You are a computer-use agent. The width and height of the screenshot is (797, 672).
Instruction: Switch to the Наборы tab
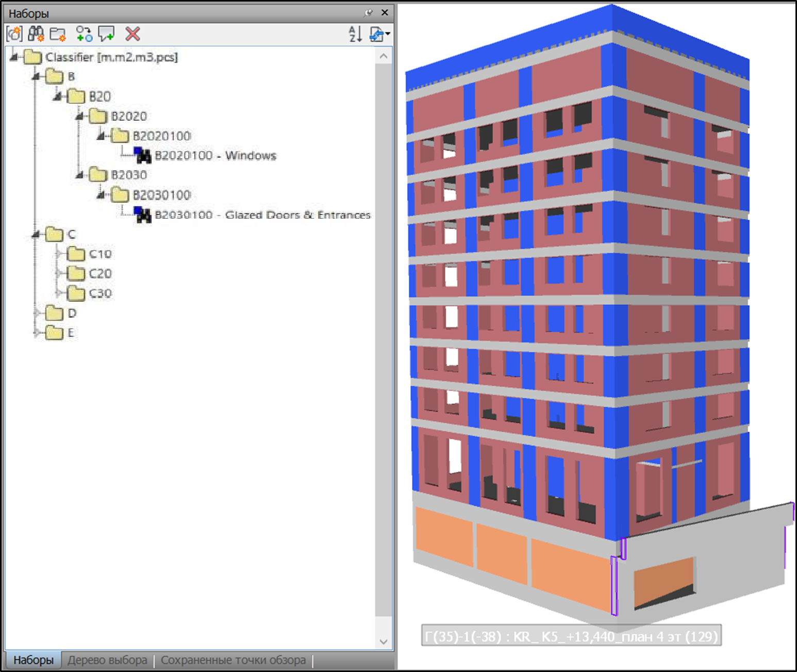click(34, 660)
